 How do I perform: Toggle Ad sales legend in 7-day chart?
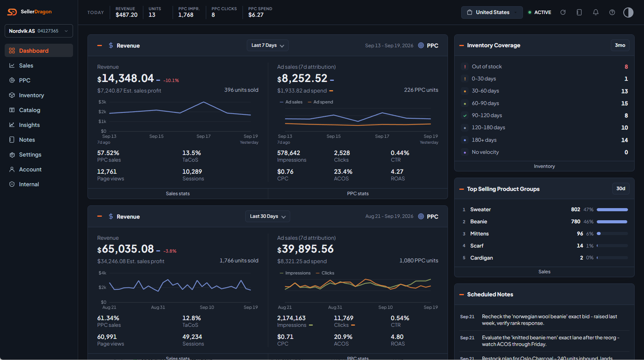click(x=291, y=102)
